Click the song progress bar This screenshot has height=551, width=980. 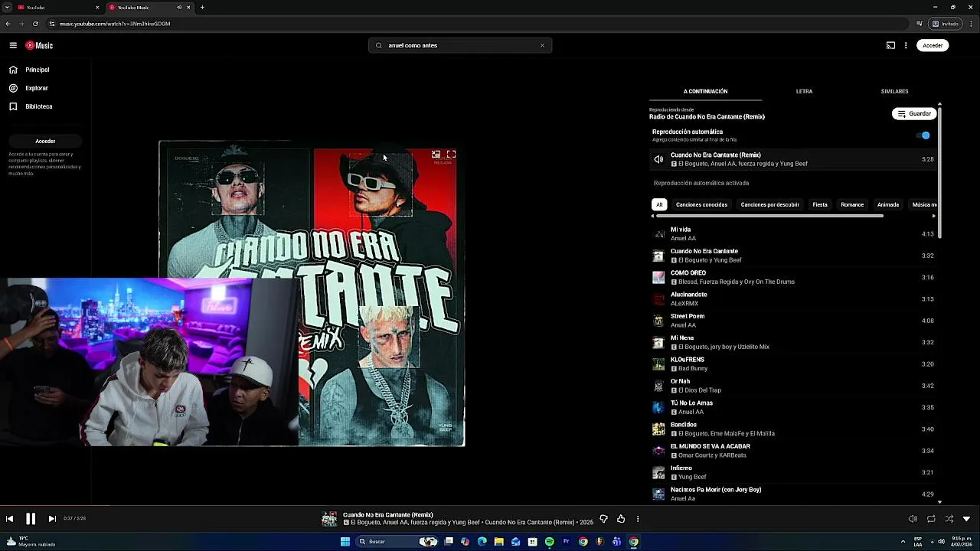click(490, 504)
